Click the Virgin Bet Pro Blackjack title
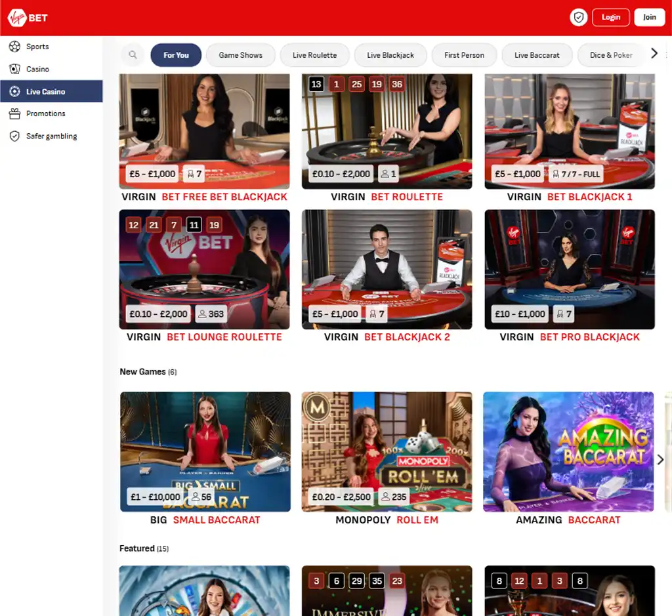The height and width of the screenshot is (616, 672). [570, 337]
